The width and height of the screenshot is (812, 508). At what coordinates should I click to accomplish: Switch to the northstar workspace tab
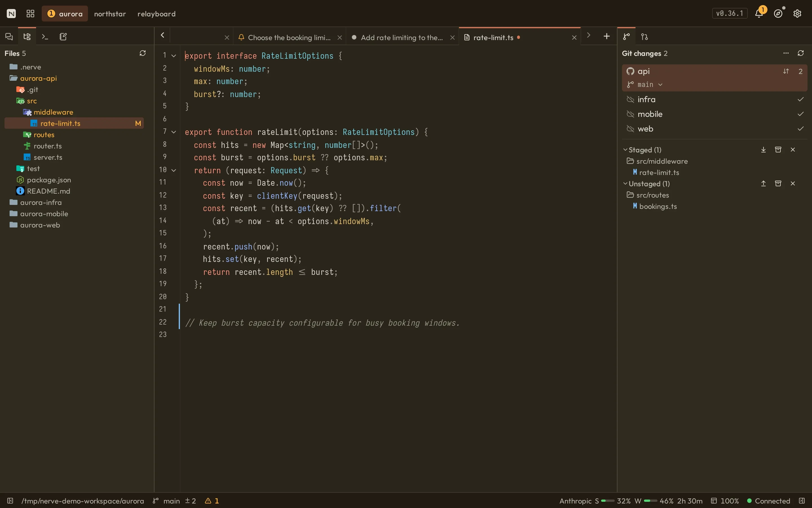(x=110, y=14)
